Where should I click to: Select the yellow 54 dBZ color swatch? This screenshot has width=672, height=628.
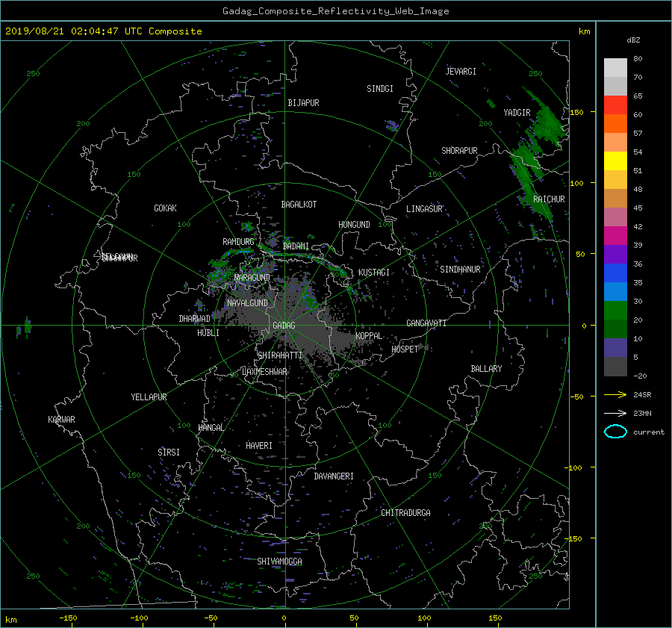coord(615,161)
